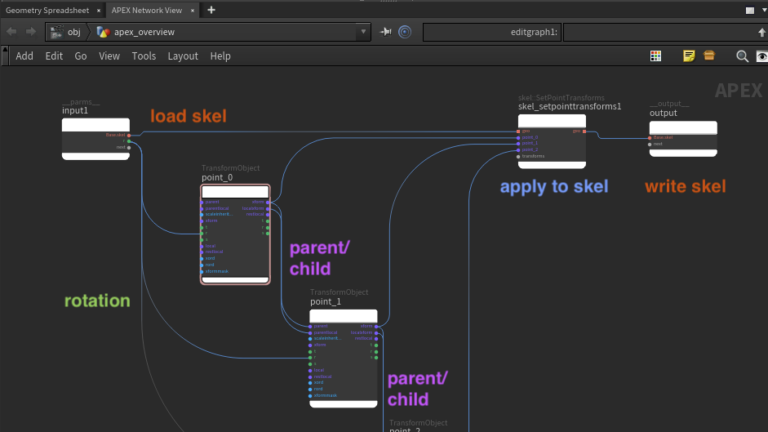The width and height of the screenshot is (768, 432).
Task: Click the orange network box icon
Action: pyautogui.click(x=708, y=56)
